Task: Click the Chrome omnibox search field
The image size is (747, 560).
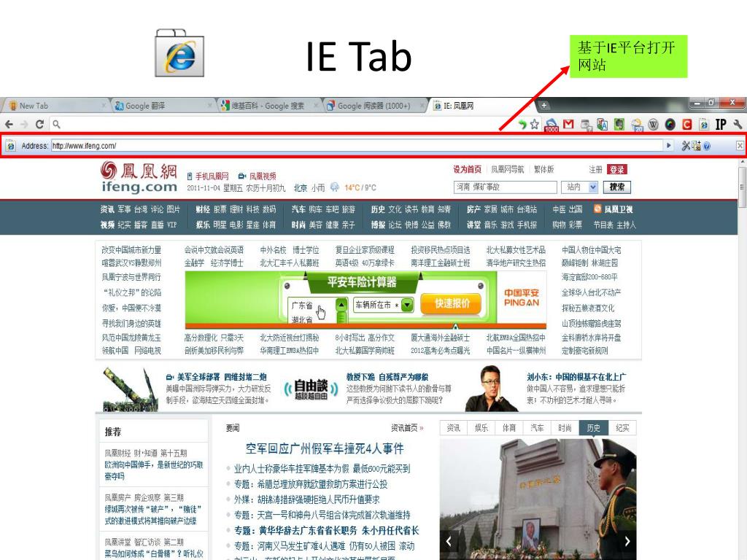Action: coord(286,124)
